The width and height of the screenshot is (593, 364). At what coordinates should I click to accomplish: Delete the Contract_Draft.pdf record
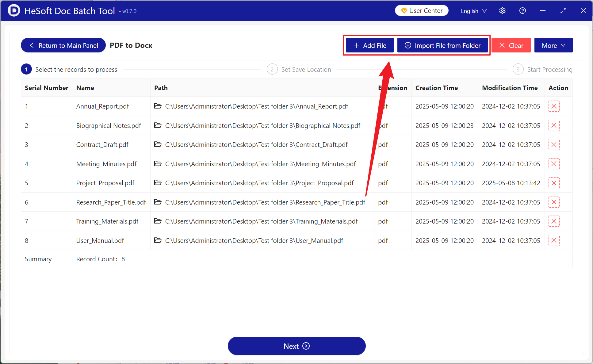(x=554, y=144)
